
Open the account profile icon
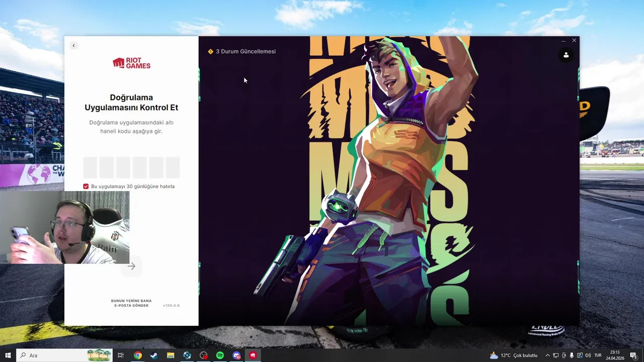click(566, 55)
